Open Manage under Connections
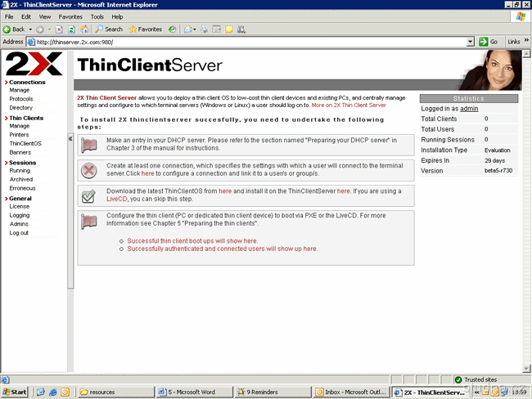 (20, 90)
